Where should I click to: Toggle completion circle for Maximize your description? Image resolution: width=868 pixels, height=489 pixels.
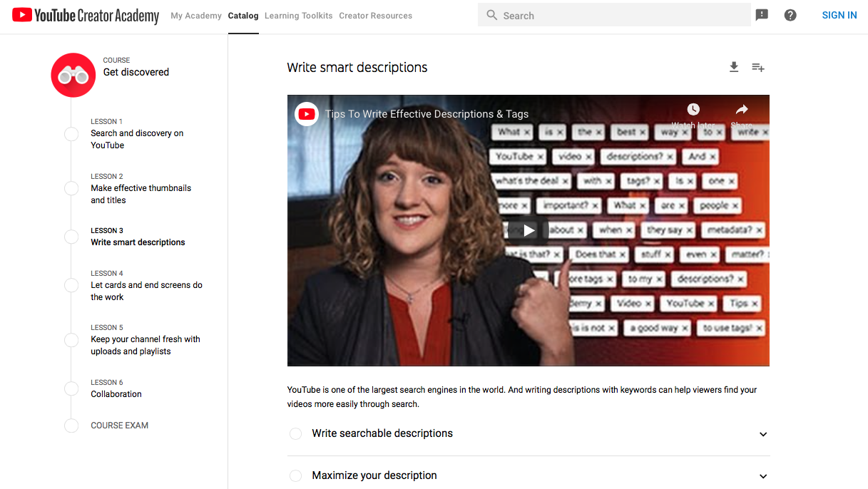tap(295, 475)
